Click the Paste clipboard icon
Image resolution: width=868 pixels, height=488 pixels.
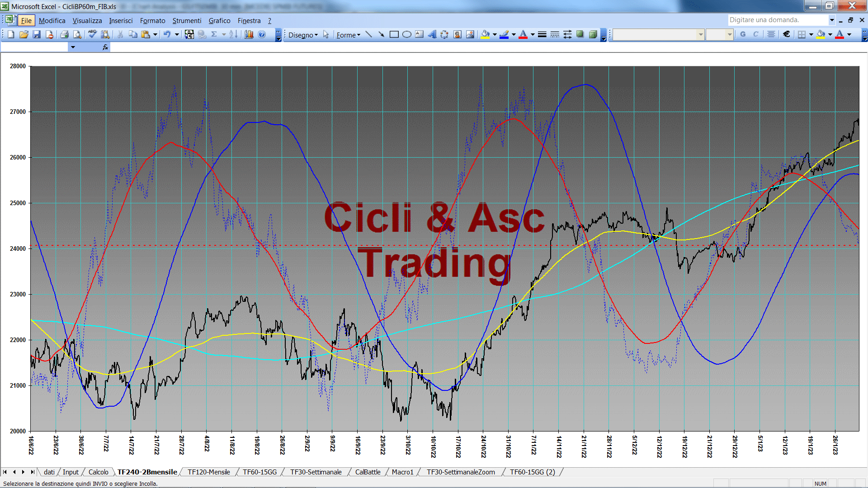(146, 35)
